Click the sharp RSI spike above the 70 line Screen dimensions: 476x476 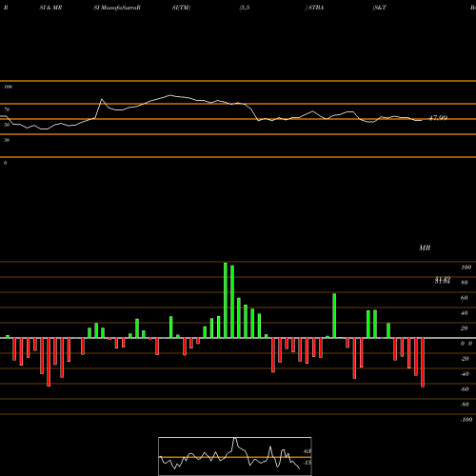click(x=102, y=99)
